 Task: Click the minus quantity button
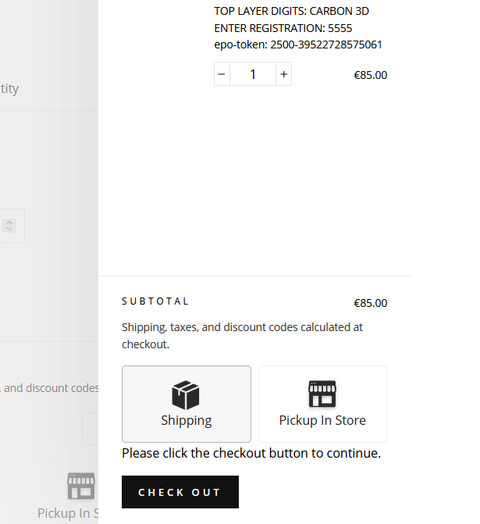tap(222, 74)
